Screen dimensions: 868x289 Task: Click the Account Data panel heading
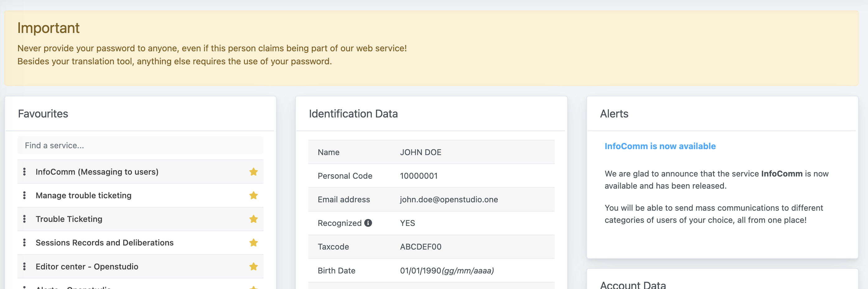click(x=633, y=285)
